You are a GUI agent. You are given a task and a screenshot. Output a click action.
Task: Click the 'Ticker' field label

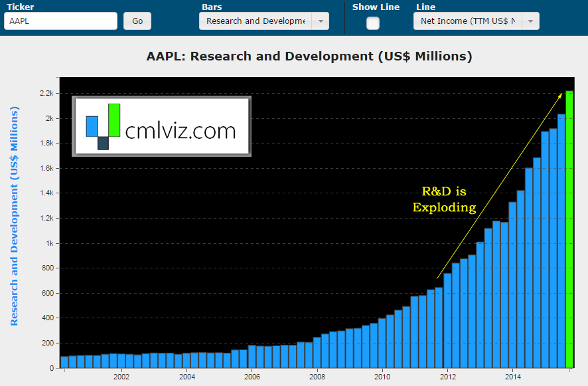click(21, 7)
